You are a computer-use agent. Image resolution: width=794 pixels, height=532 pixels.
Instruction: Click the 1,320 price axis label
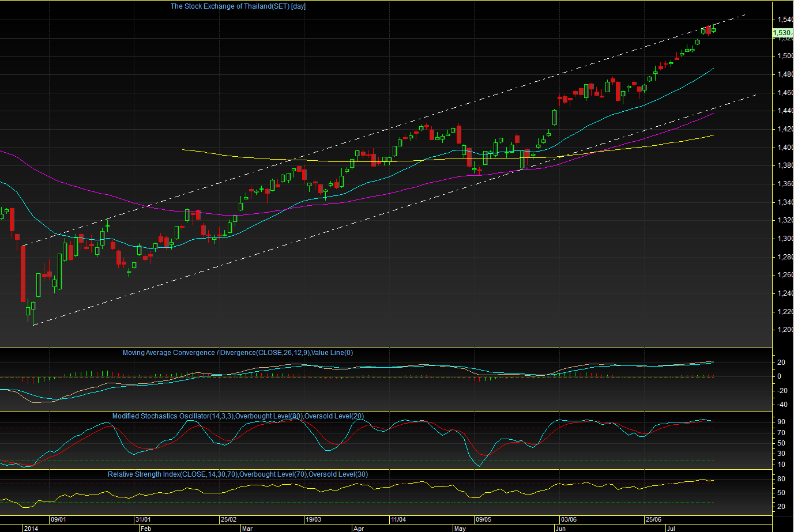[785, 220]
